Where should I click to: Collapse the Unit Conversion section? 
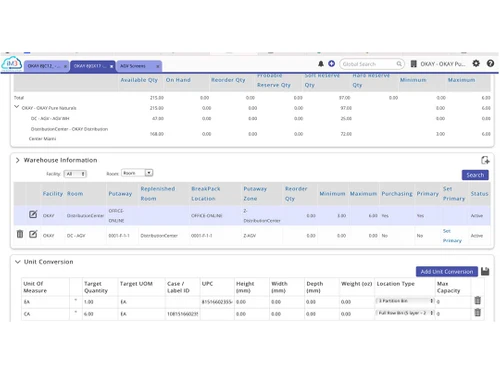[x=18, y=262]
